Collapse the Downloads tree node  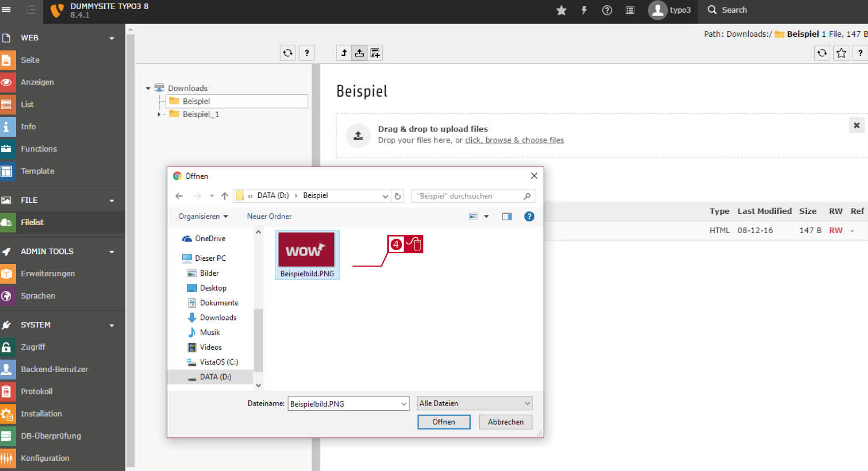tap(148, 88)
